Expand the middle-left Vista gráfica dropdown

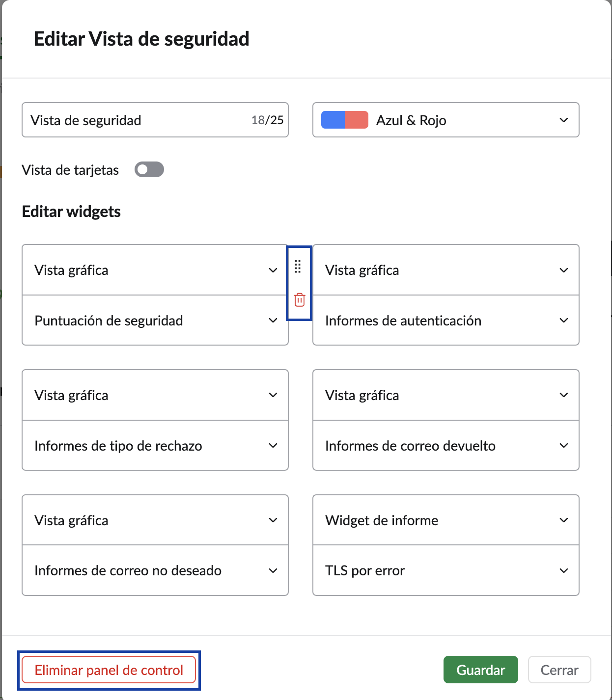pyautogui.click(x=274, y=395)
